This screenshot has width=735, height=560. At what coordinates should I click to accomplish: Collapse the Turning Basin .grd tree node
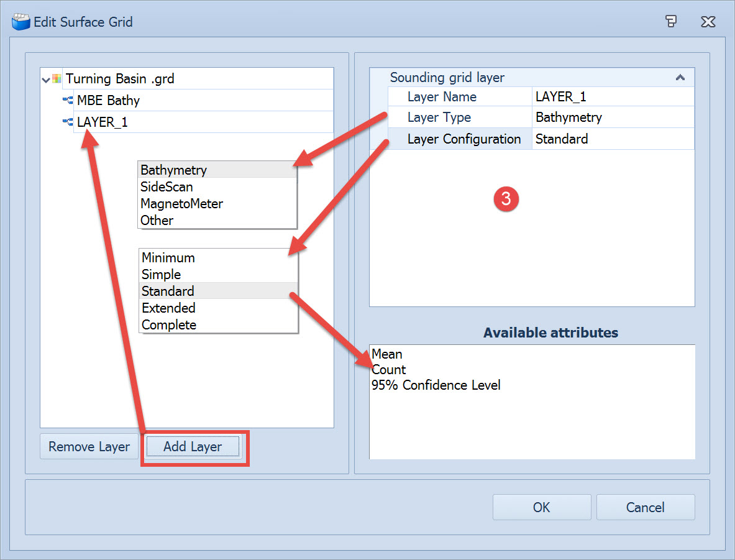[46, 80]
